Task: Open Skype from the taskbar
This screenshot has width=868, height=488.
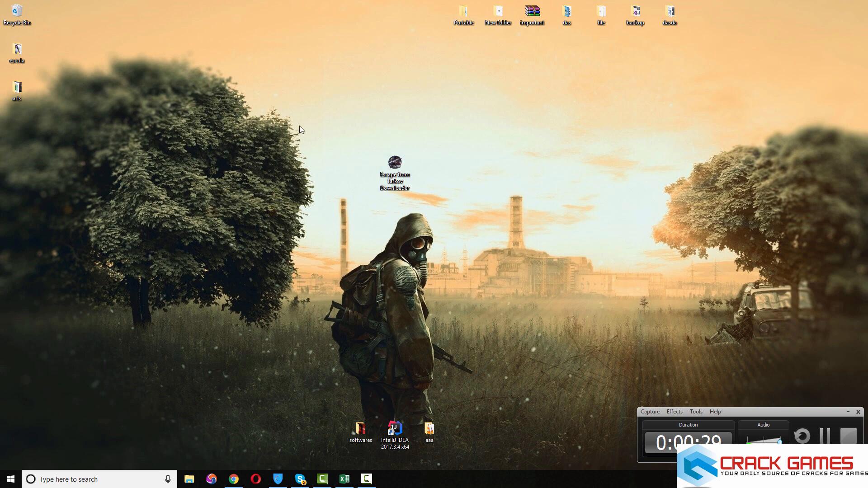Action: pos(300,479)
